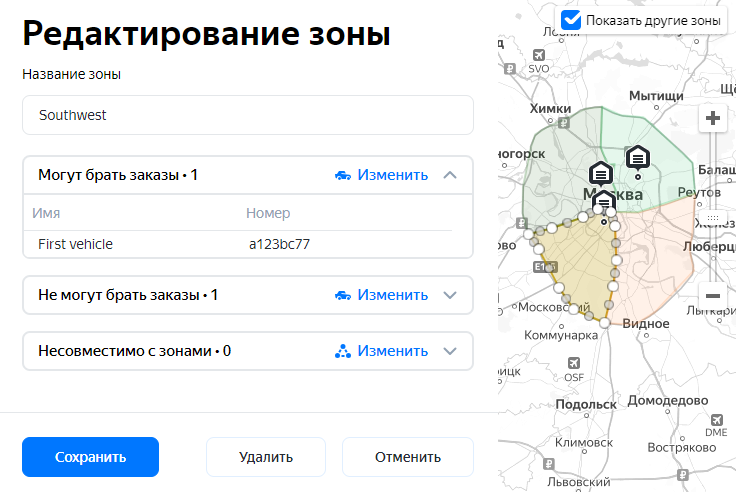Click the zones icon in 'Несовместимо с зонами'
Image resolution: width=736 pixels, height=492 pixels.
click(343, 351)
